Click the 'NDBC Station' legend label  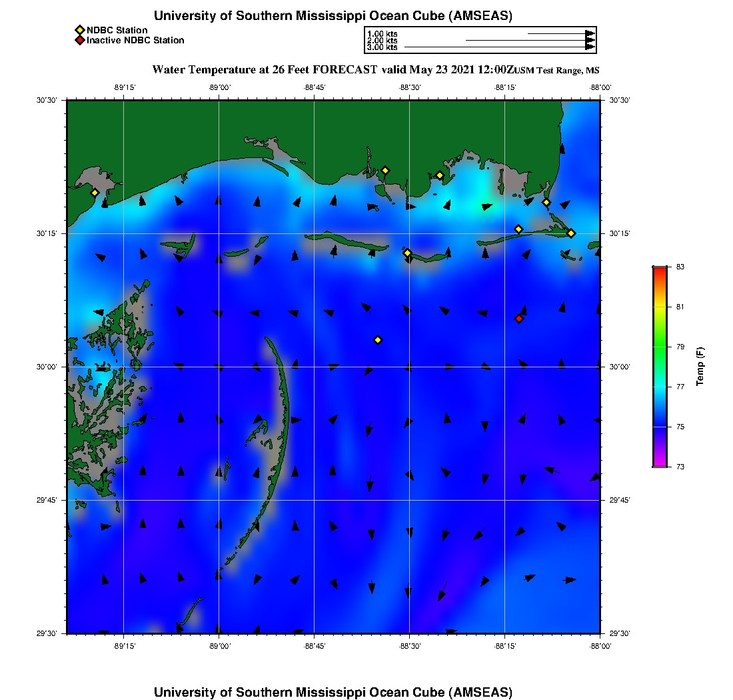click(x=117, y=30)
